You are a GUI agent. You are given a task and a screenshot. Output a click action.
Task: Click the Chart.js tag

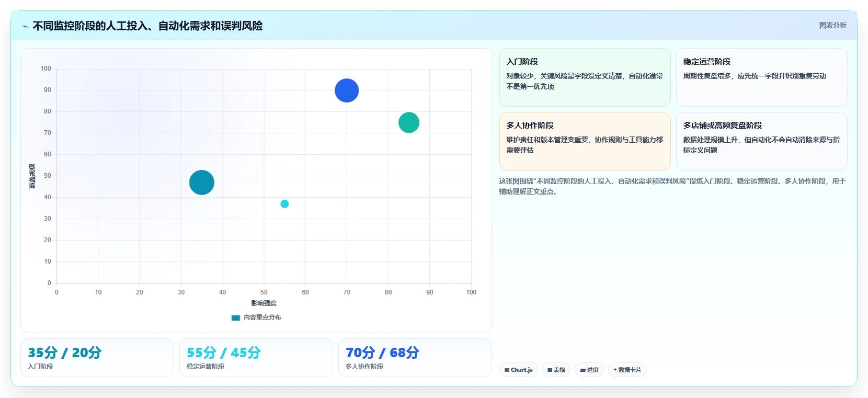point(519,370)
